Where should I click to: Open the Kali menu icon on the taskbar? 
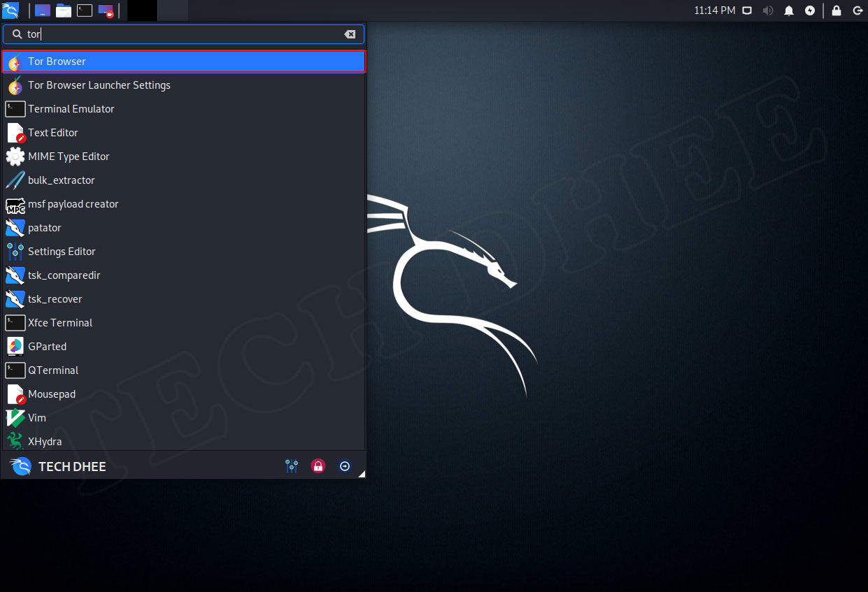pos(10,10)
